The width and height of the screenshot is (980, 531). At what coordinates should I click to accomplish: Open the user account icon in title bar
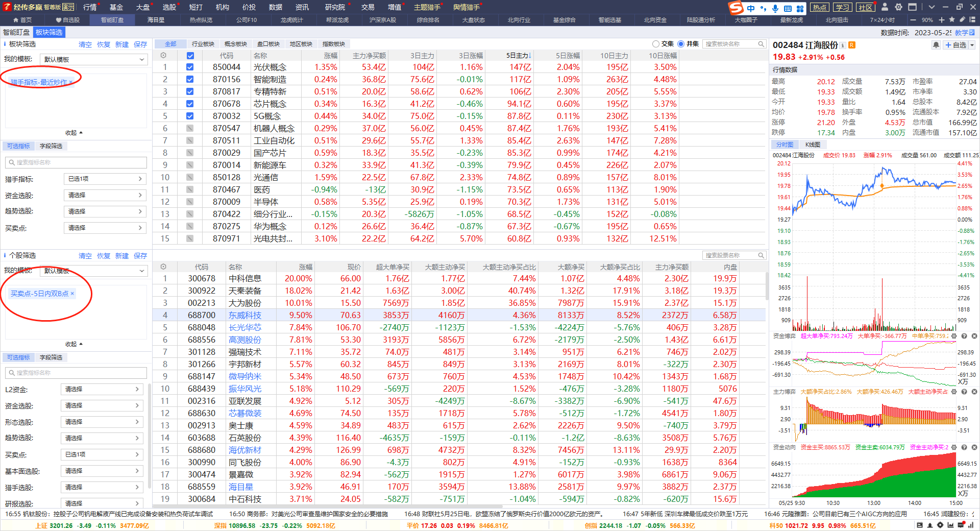click(885, 7)
